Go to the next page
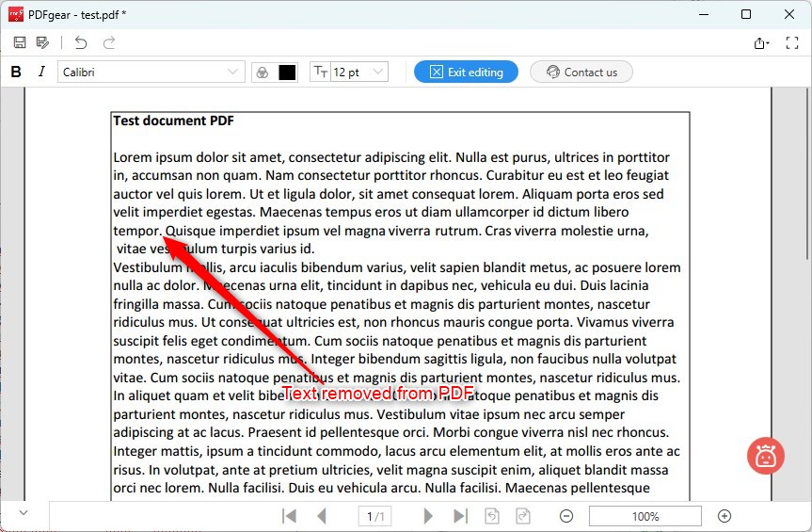 coord(428,516)
